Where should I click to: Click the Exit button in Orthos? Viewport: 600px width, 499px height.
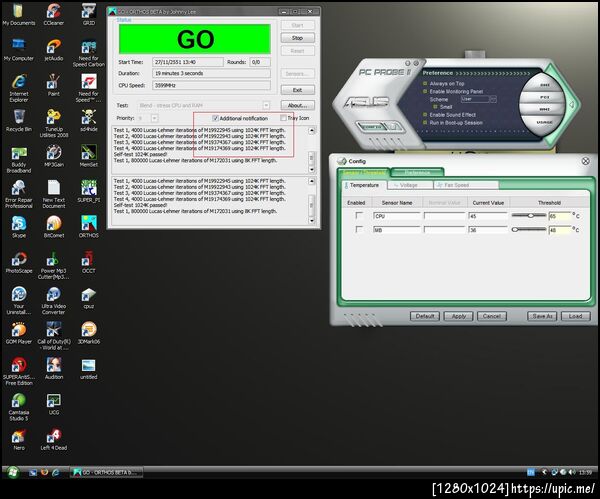[297, 90]
